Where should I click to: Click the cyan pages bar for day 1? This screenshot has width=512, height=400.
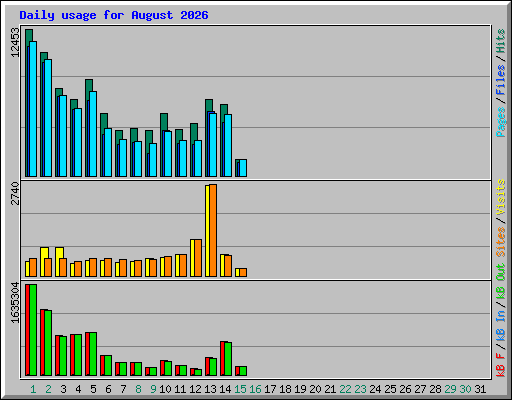coord(33,109)
